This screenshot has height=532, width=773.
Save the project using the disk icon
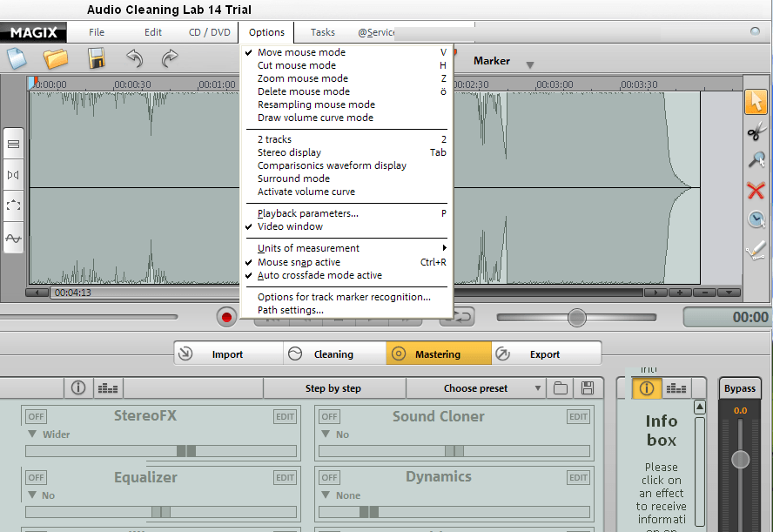pyautogui.click(x=96, y=59)
